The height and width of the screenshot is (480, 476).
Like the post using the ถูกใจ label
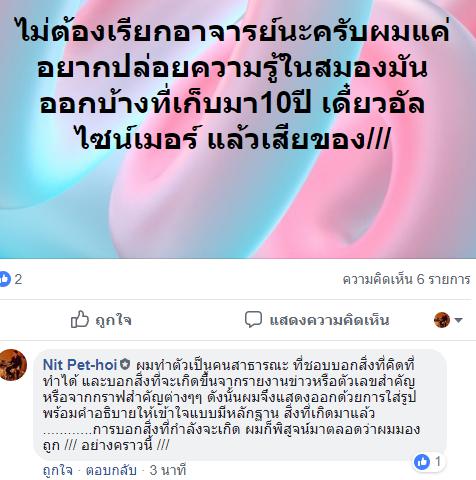[113, 321]
